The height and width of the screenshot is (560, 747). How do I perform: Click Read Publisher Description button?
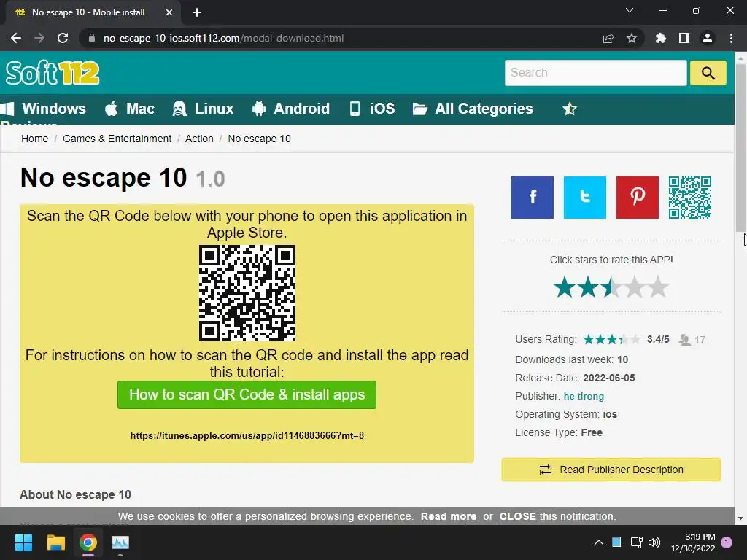click(611, 470)
